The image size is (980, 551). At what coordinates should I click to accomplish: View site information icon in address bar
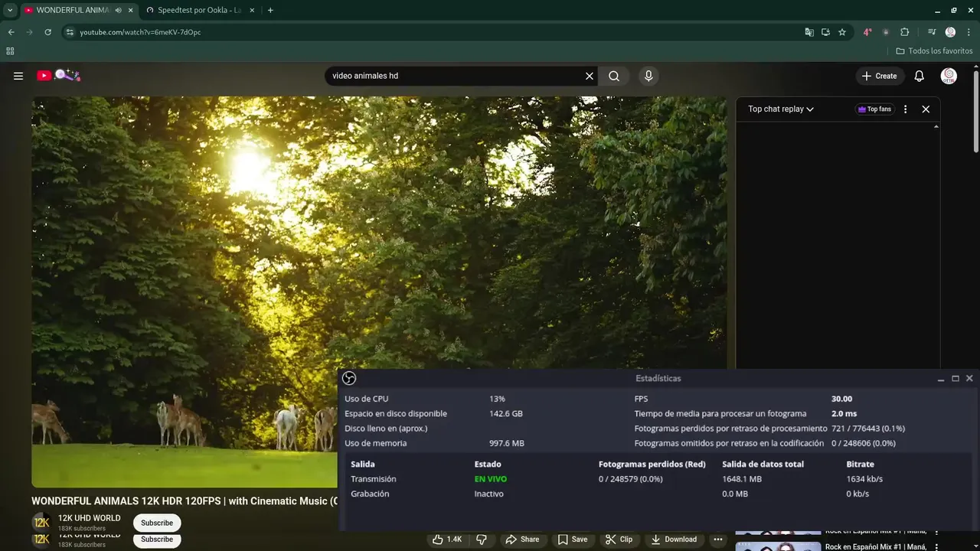[x=70, y=32]
